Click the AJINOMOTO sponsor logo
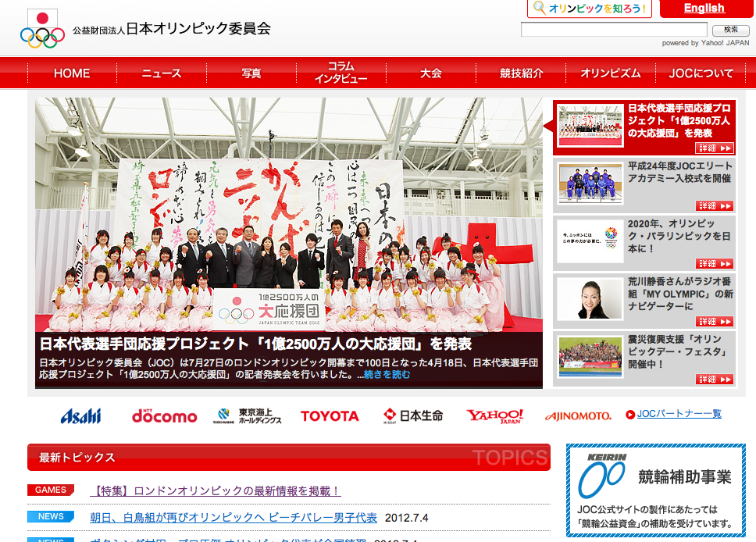Viewport: 756px width, 542px height. (x=578, y=416)
